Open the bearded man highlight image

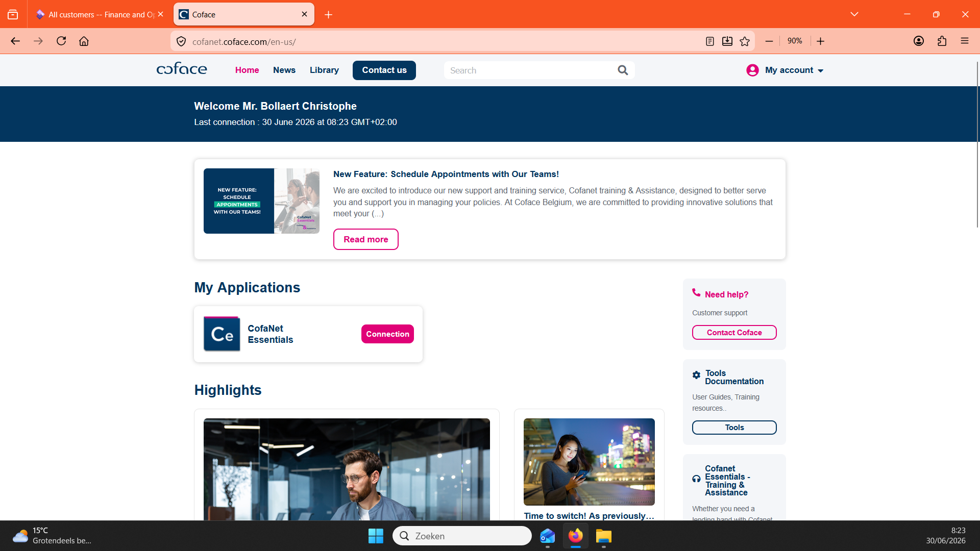point(347,469)
